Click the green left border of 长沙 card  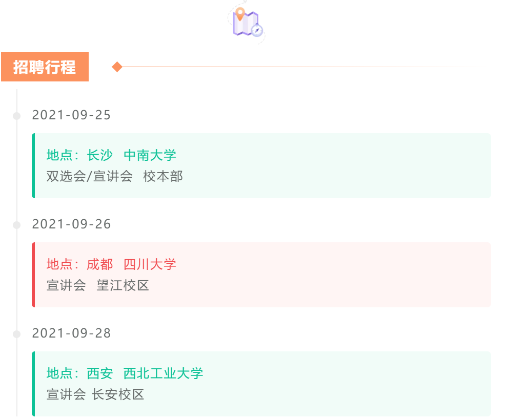coord(33,165)
